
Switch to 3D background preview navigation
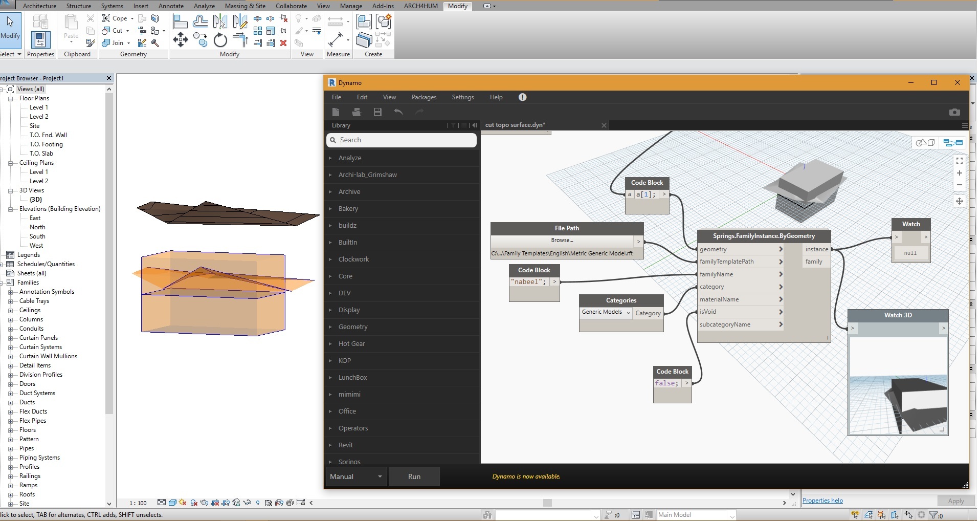(925, 143)
